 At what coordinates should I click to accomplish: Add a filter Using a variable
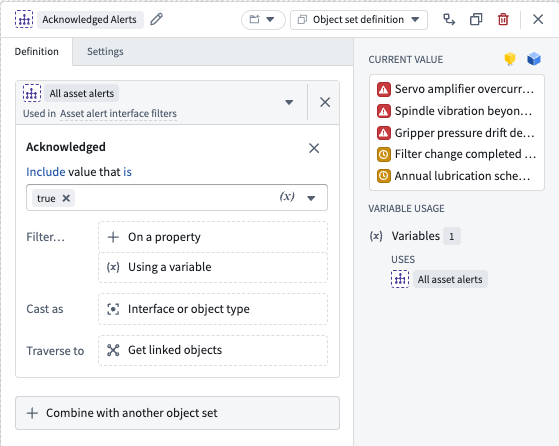[x=213, y=267]
